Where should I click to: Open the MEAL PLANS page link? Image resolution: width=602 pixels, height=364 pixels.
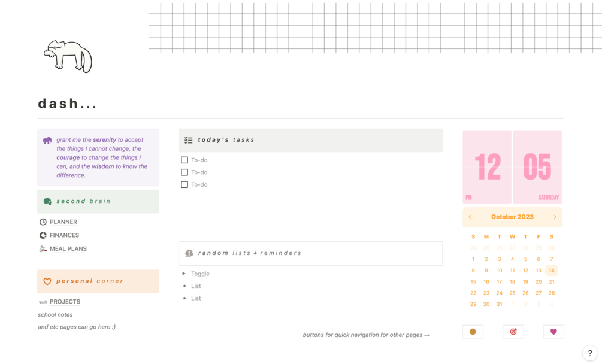tap(68, 249)
